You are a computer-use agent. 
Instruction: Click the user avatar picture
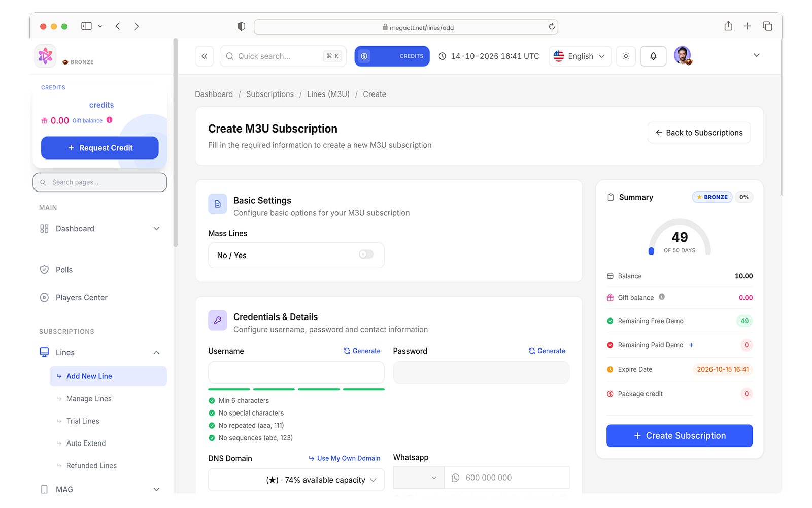683,55
